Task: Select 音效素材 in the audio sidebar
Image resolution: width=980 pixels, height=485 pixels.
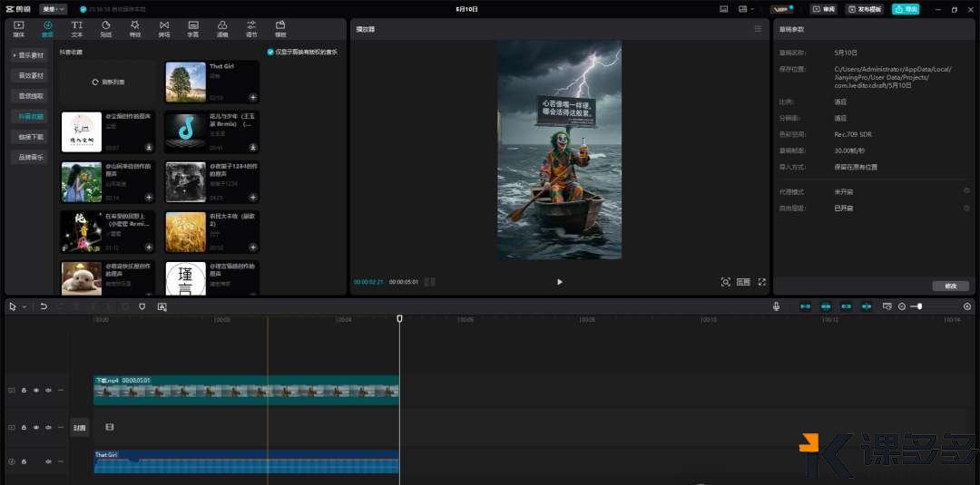Action: (x=29, y=75)
